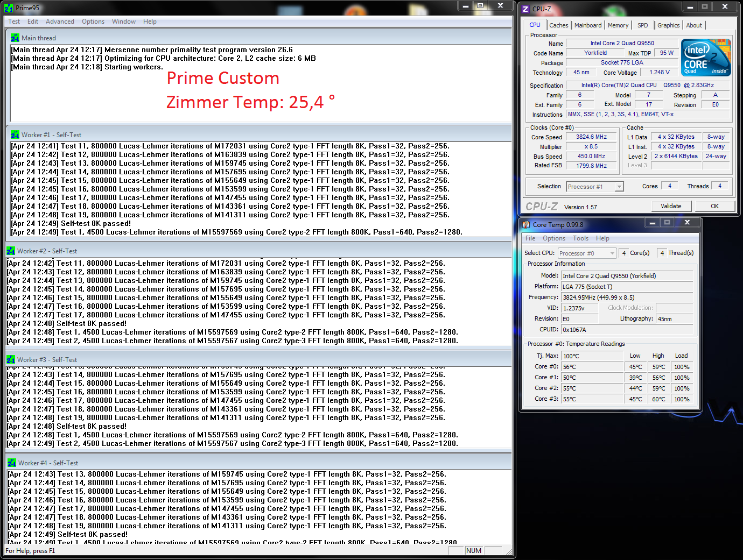Select the CPU tab in CPU-Z
This screenshot has width=743, height=560.
pyautogui.click(x=535, y=25)
